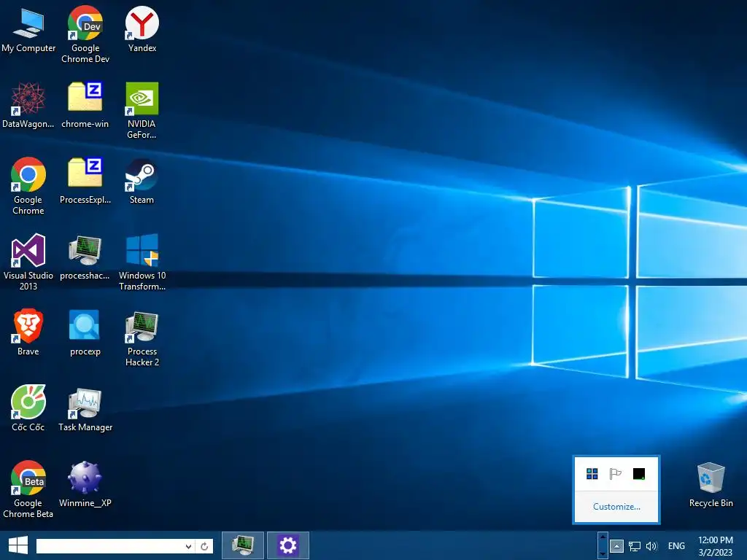
Task: Select the processhac desktop icon
Action: [85, 257]
